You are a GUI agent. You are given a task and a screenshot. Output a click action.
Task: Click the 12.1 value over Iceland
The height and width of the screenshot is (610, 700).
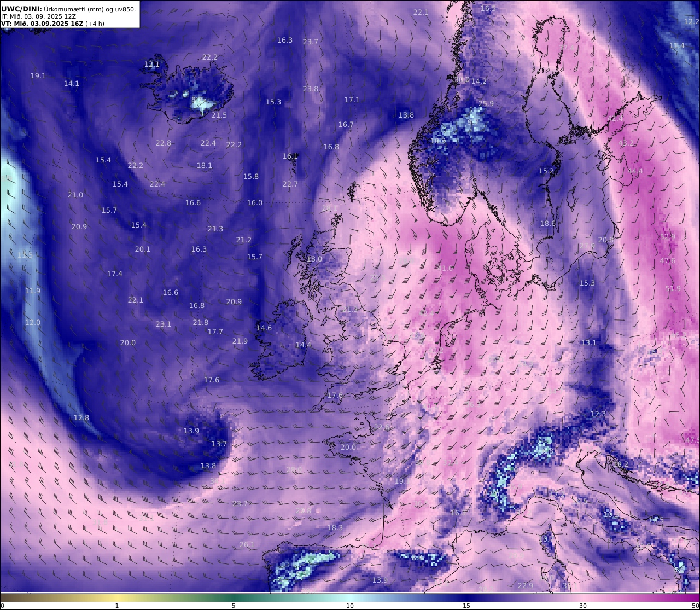tap(152, 65)
